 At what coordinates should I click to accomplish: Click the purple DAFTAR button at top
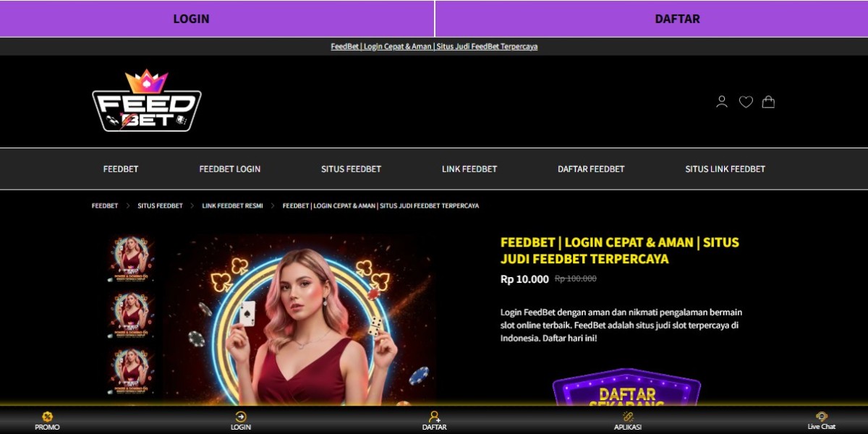click(x=651, y=19)
